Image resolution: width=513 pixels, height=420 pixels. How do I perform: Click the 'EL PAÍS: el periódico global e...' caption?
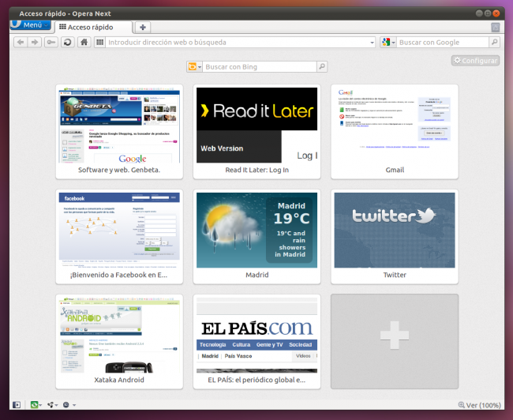256,380
